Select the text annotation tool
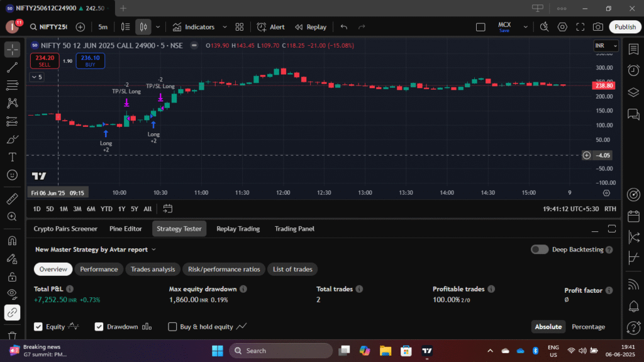The height and width of the screenshot is (362, 644). point(13,157)
